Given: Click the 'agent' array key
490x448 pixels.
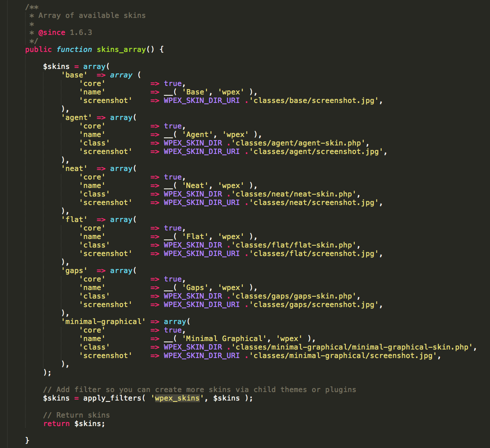Looking at the screenshot, I should coord(77,117).
